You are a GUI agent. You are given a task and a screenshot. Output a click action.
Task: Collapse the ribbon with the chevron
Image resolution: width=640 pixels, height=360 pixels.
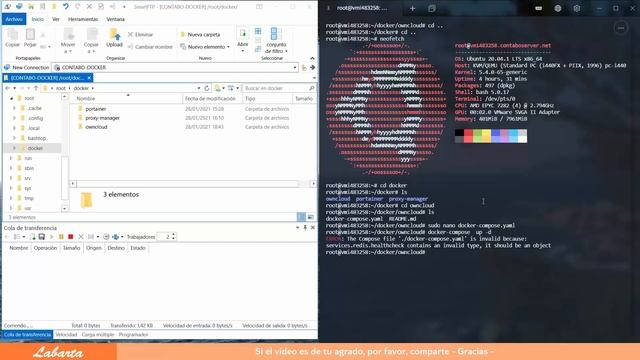coord(312,58)
